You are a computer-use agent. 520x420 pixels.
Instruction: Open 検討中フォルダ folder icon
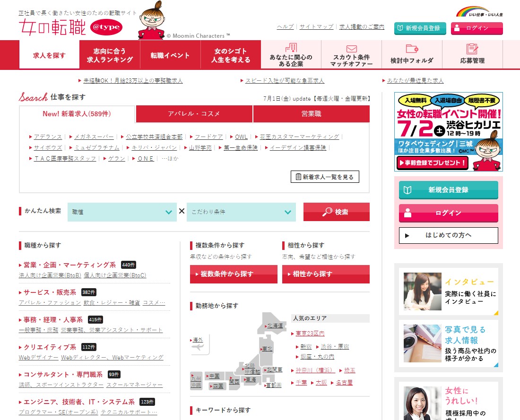coord(412,48)
